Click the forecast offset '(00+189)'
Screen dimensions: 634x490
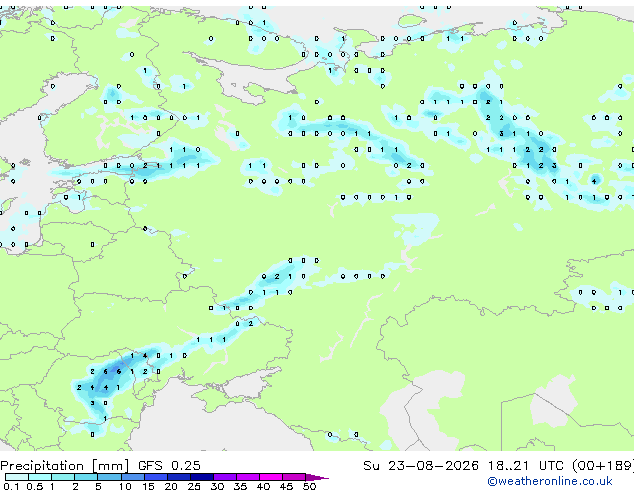pos(602,465)
